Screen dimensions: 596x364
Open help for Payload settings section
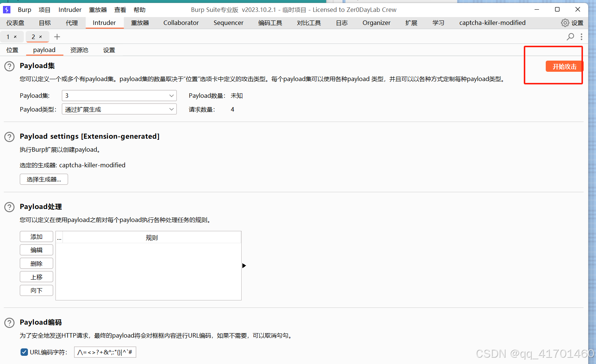9,137
